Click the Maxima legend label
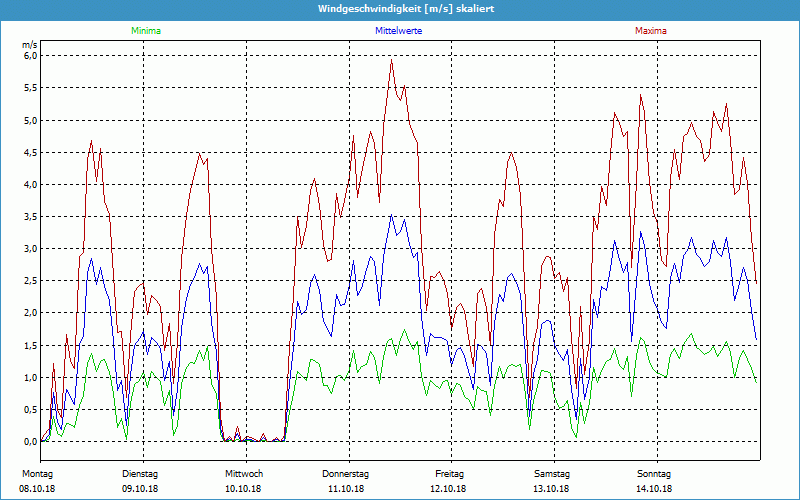The image size is (800, 500). 651,31
